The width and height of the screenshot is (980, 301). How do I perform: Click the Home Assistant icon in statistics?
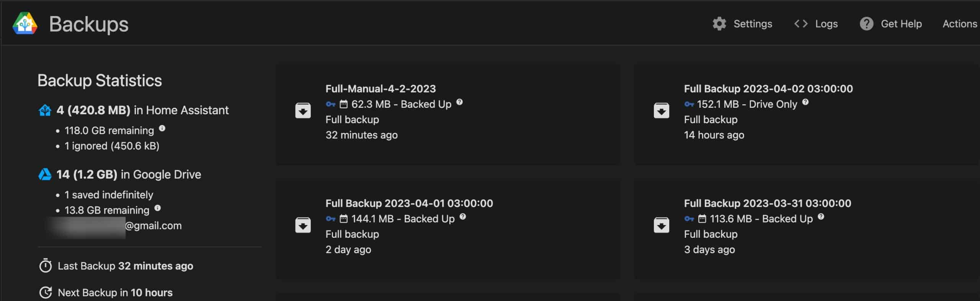[x=45, y=110]
